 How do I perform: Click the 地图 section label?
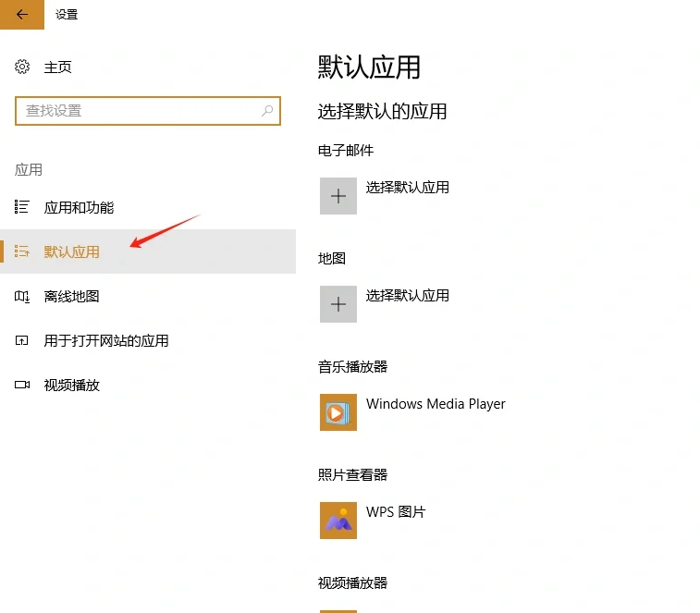coord(332,259)
